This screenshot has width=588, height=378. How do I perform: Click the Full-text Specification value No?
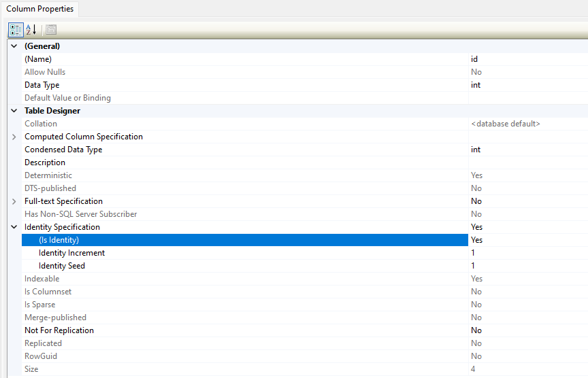click(528, 201)
